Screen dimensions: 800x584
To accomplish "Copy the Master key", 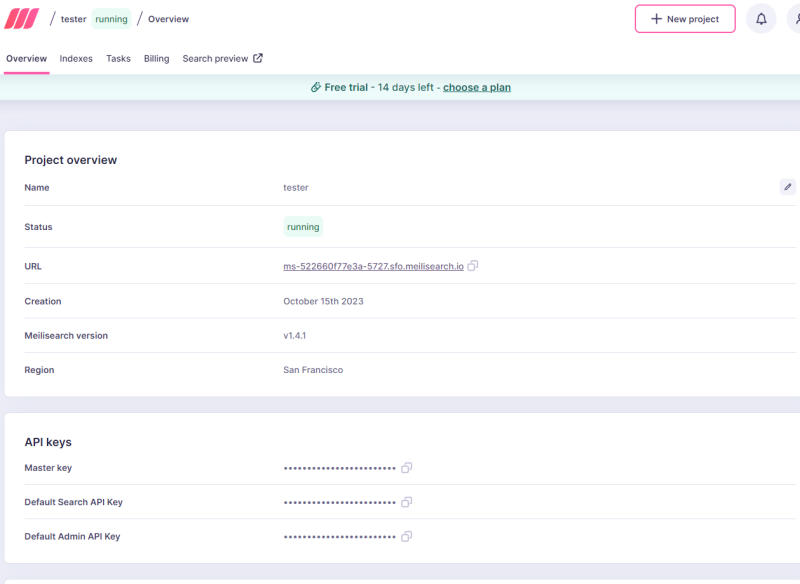I will point(407,468).
